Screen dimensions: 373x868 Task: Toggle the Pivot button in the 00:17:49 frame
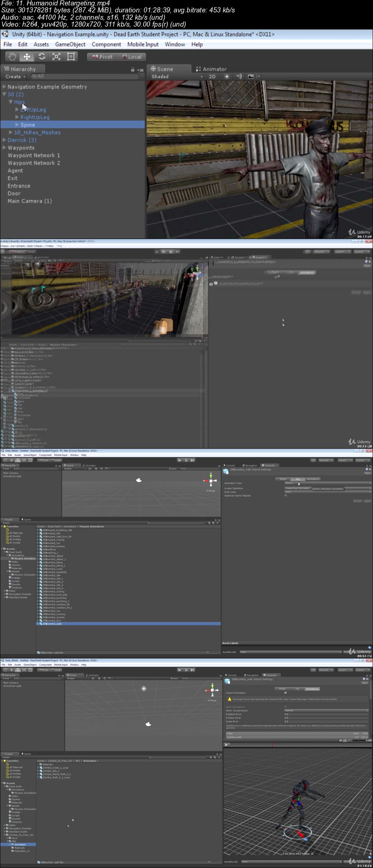pyautogui.click(x=102, y=57)
